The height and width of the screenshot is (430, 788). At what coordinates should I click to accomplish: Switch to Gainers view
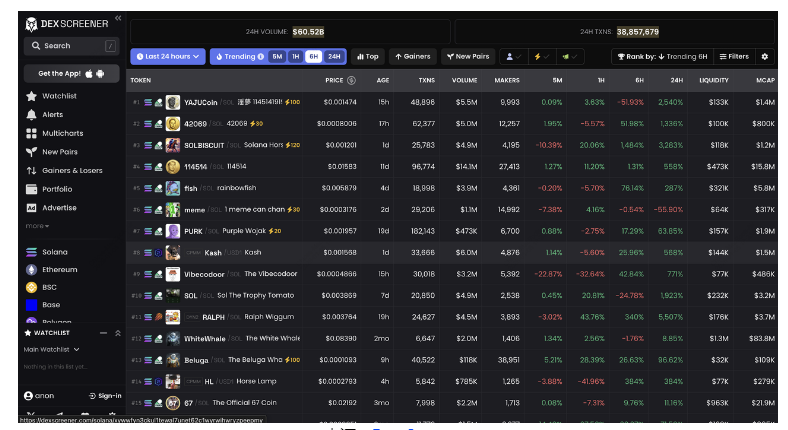[413, 57]
